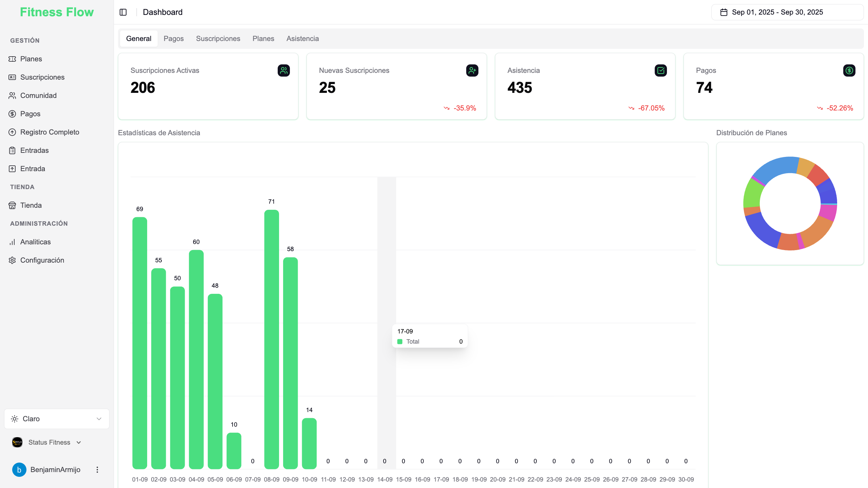Click the BenjaminArmijo profile avatar
Screen dimensions: 868x488
pyautogui.click(x=19, y=470)
